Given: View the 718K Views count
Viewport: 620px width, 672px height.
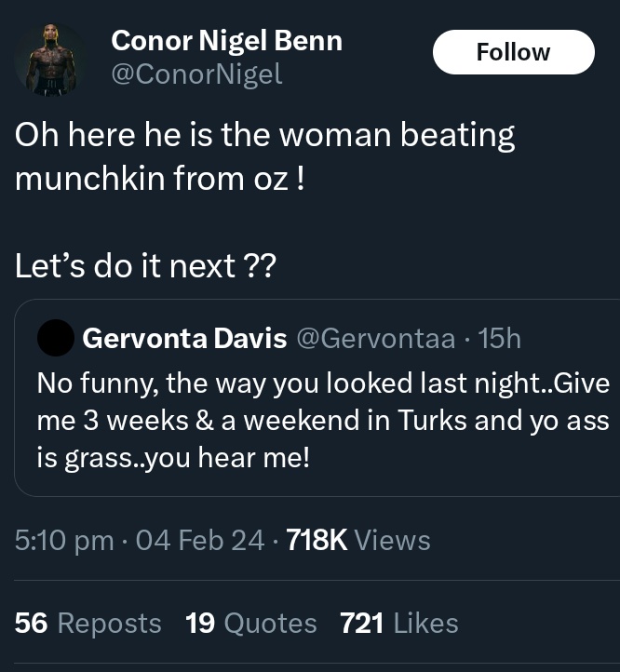Looking at the screenshot, I should (358, 540).
